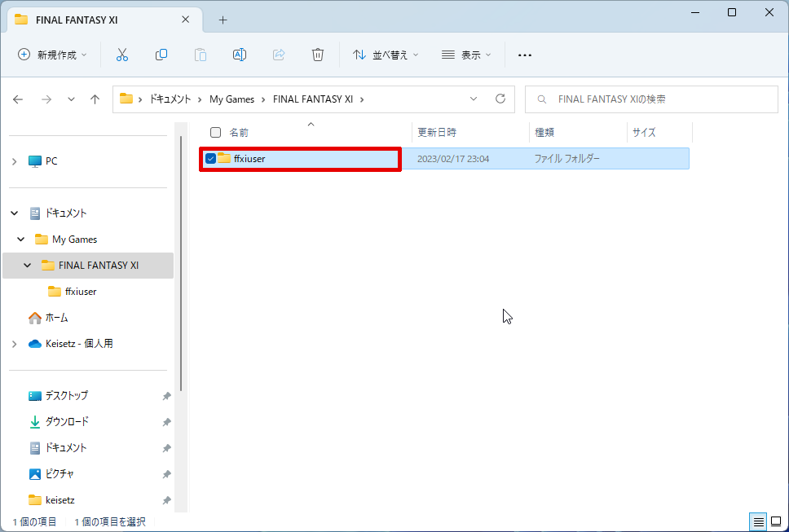789x532 pixels.
Task: Select ffxiuser in the navigation tree
Action: click(x=81, y=292)
